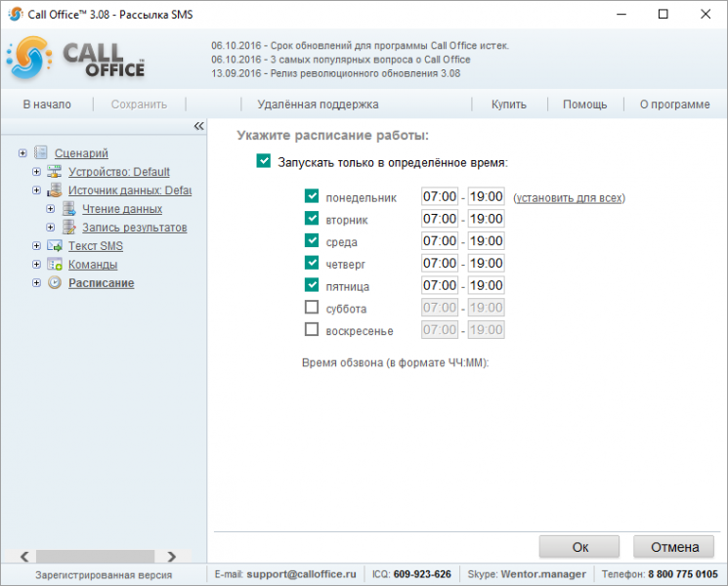Viewport: 728px width, 586px height.
Task: Expand the Команды node
Action: click(x=36, y=264)
